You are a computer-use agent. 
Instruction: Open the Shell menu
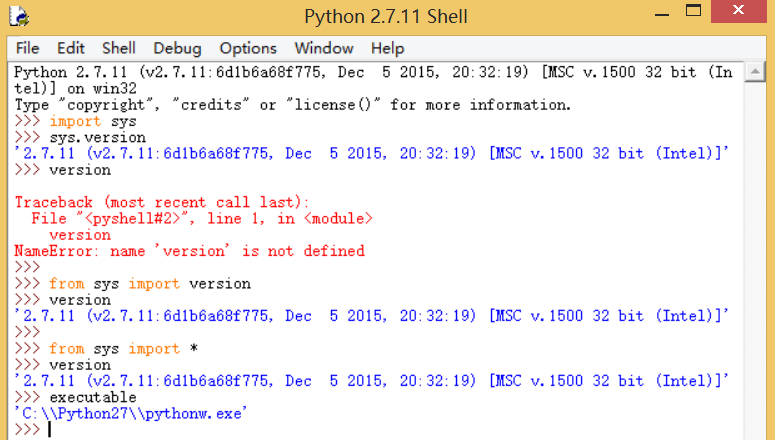(x=119, y=48)
